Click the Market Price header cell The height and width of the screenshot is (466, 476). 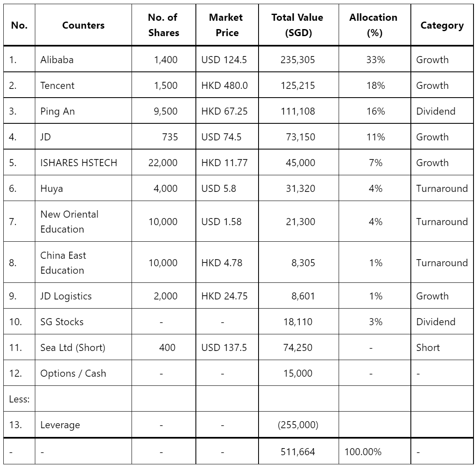click(226, 25)
